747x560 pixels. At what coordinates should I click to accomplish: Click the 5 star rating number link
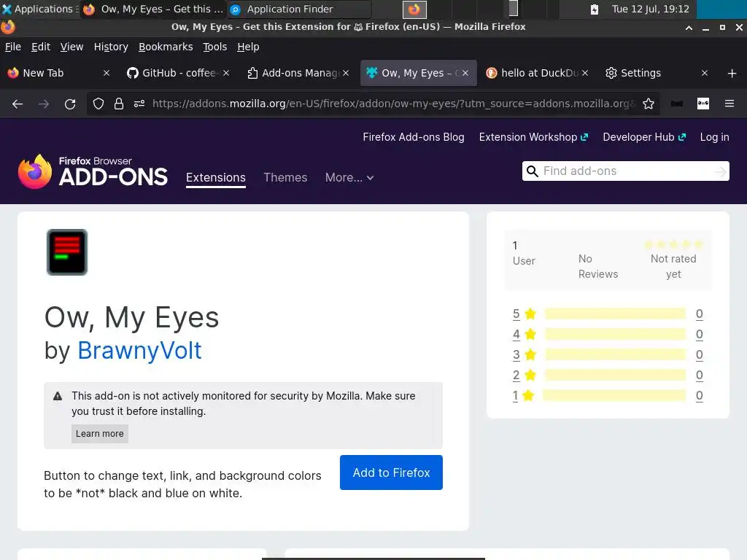516,314
